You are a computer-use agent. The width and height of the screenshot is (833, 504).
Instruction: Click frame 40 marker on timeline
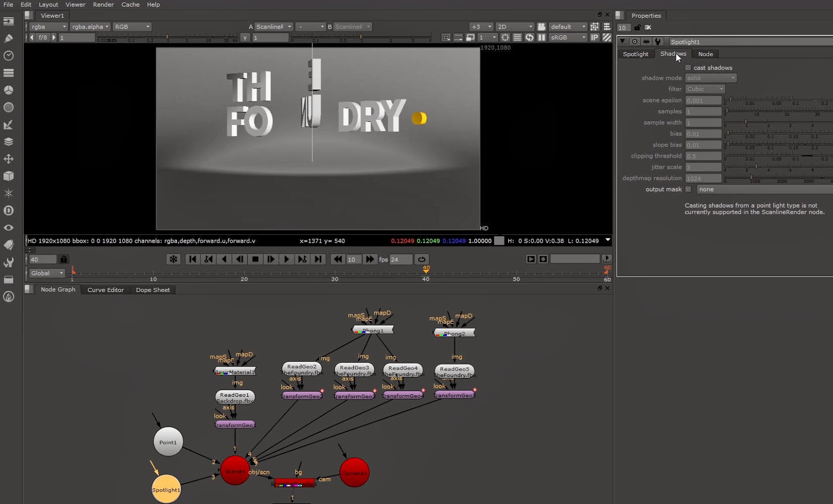(x=426, y=270)
